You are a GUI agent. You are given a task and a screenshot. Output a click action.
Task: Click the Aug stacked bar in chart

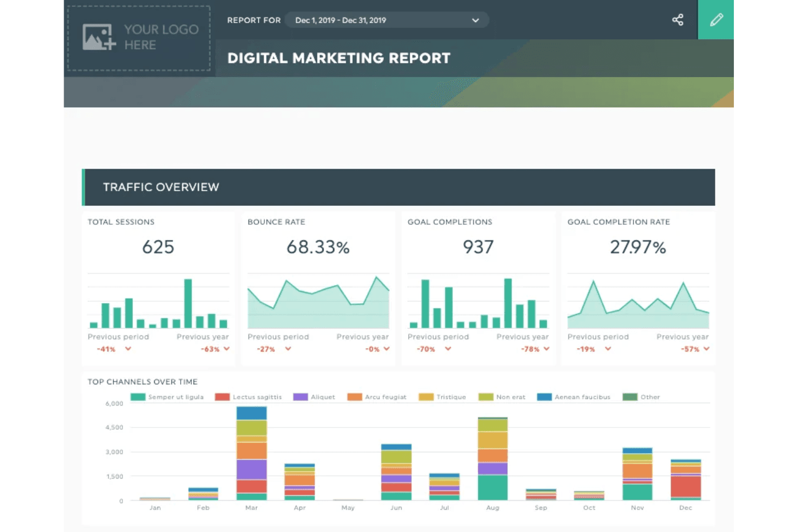click(x=493, y=459)
